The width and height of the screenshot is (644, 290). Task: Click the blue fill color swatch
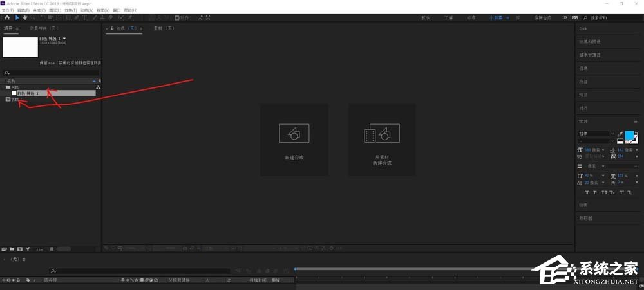point(630,135)
